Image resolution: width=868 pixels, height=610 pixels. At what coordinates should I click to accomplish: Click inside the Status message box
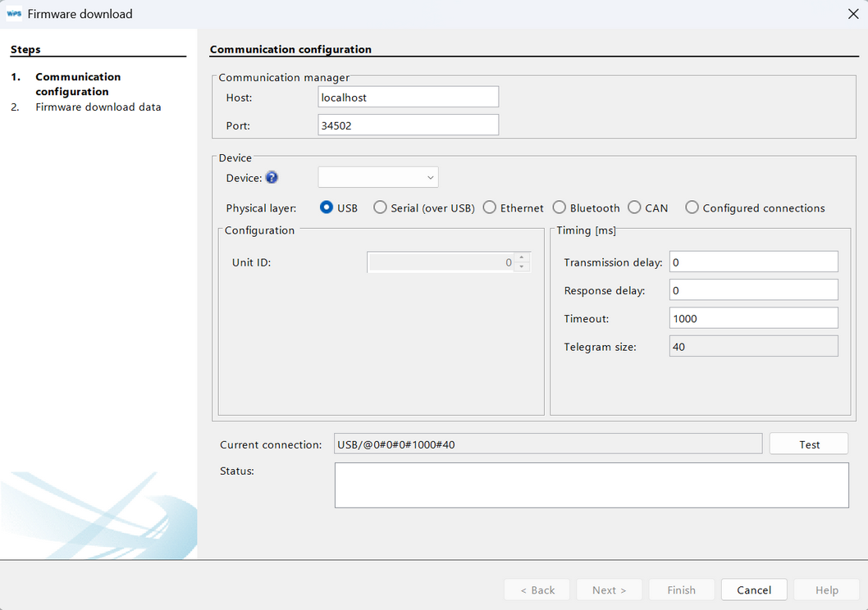[592, 485]
